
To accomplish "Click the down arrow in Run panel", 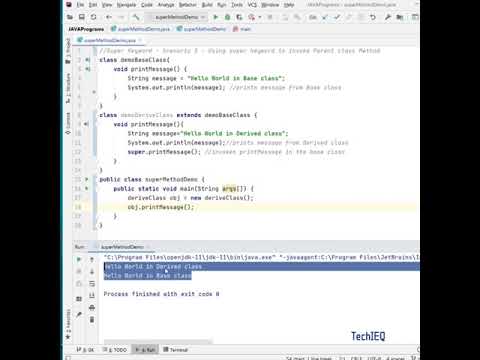I will (92, 271).
